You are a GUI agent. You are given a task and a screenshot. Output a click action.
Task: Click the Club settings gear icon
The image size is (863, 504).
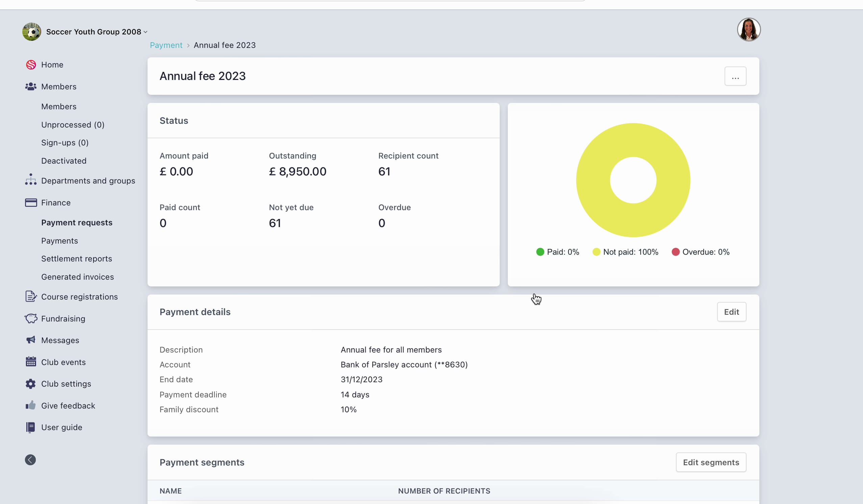coord(31,384)
